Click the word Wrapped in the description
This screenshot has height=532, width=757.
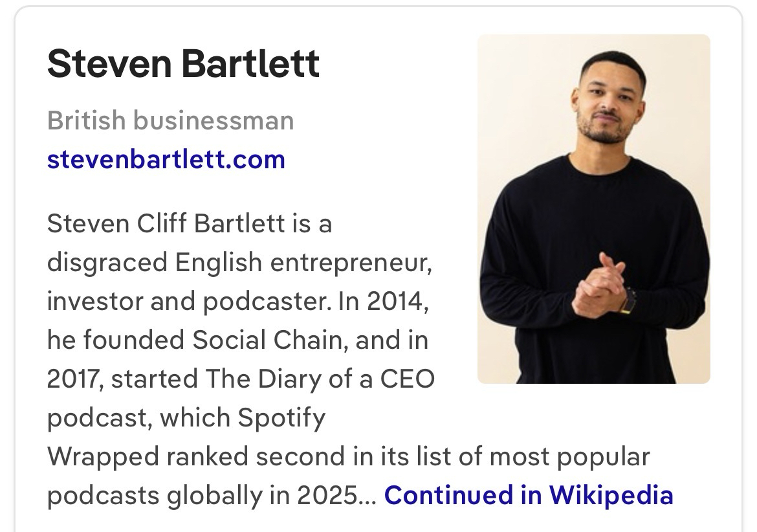click(100, 457)
